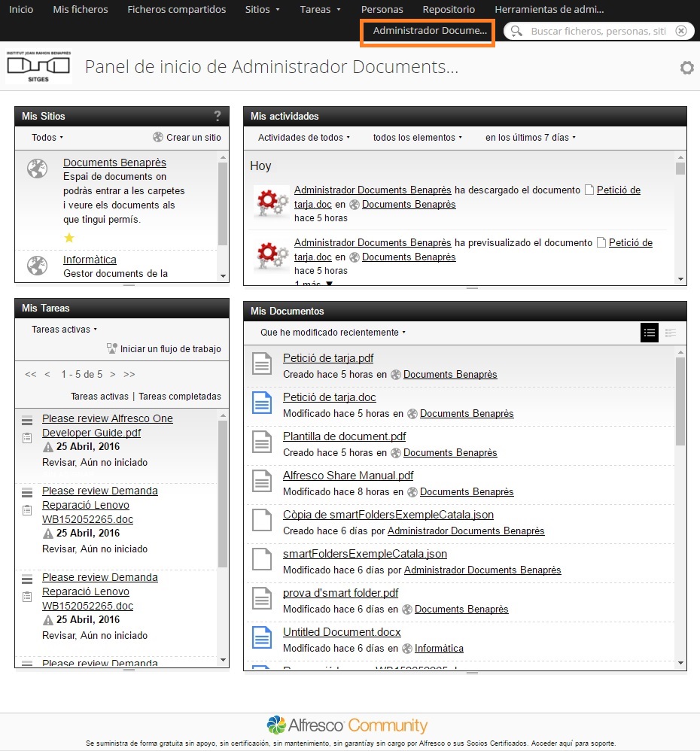This screenshot has width=700, height=751.
Task: Click the Petició de tarja.doc file icon
Action: pos(262,403)
